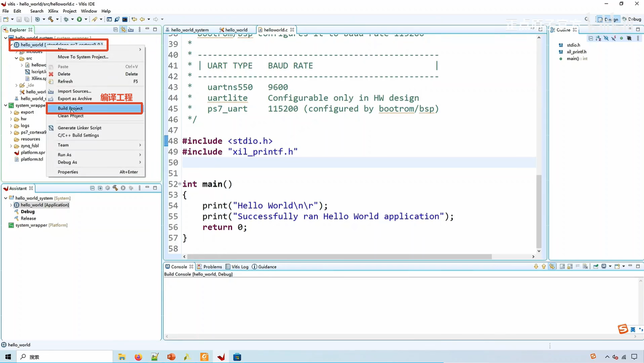This screenshot has width=644, height=363.
Task: Toggle the Outline group includes icon
Action: 629,38
